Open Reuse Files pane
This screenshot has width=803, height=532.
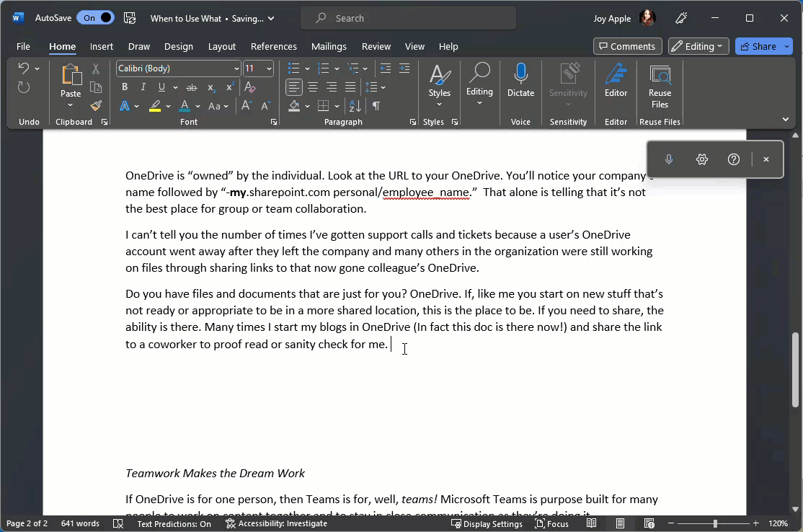tap(660, 86)
